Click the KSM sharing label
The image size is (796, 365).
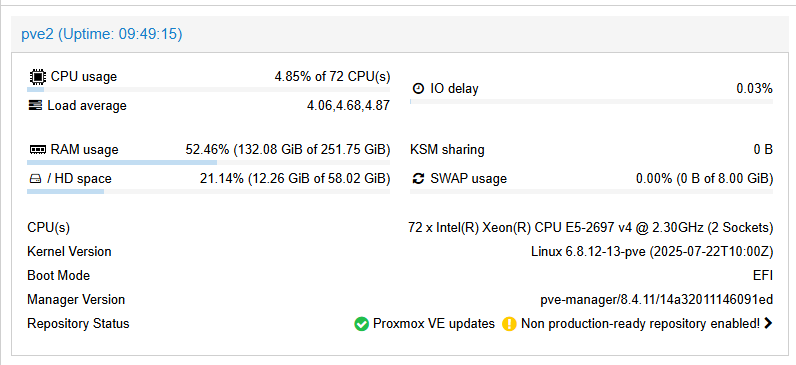(447, 150)
